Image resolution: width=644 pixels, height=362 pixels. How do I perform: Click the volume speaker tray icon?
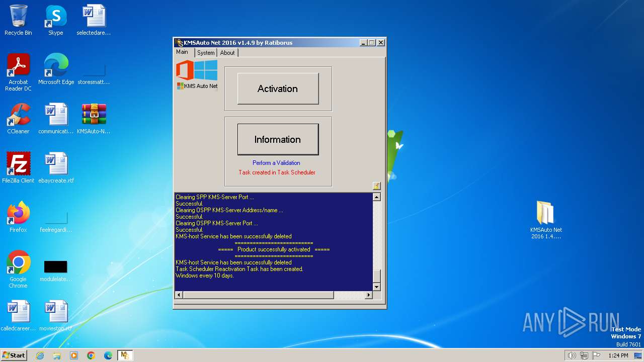(x=572, y=355)
